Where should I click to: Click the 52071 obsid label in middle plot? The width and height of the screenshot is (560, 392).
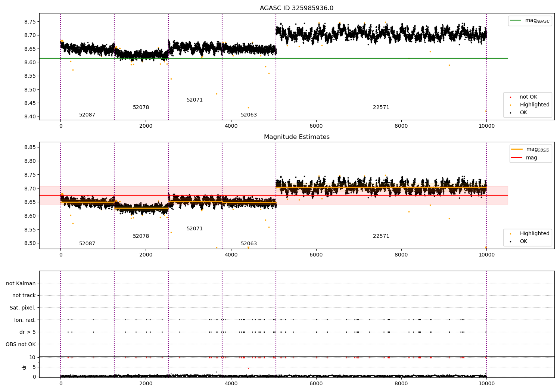195,229
